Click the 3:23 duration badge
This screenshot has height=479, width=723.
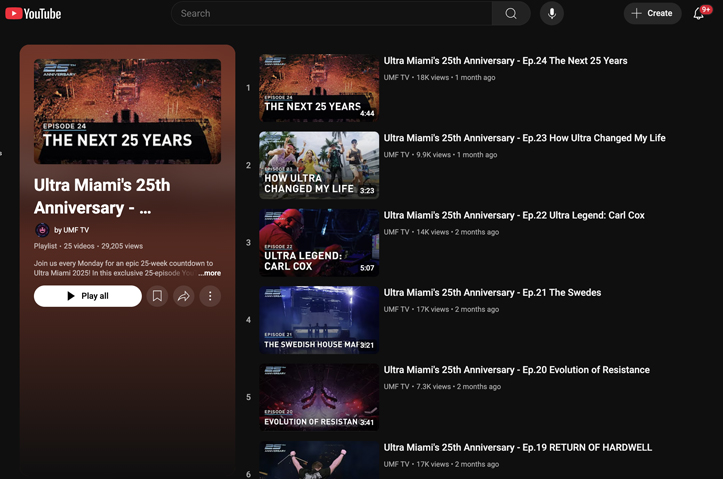pos(367,190)
